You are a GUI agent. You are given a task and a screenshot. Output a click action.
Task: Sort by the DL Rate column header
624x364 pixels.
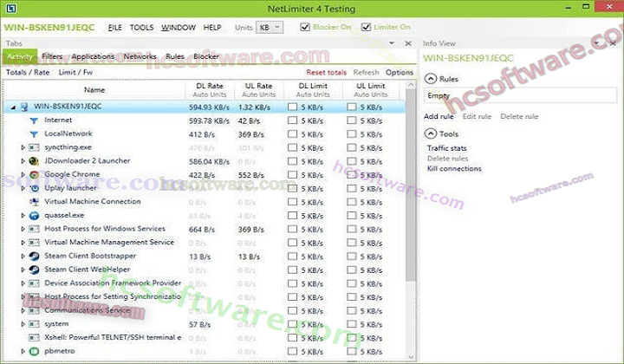[210, 90]
